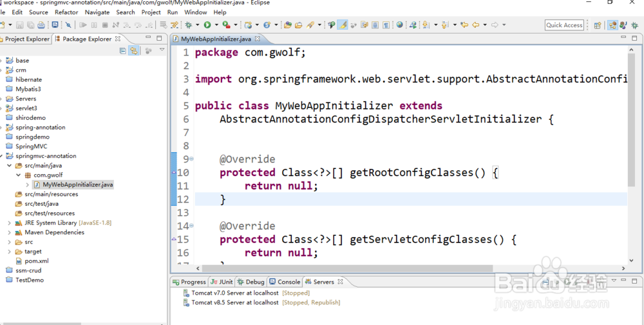Open Next Annotation dropdown arrow
Screen dimensions: 644x325
pos(436,25)
